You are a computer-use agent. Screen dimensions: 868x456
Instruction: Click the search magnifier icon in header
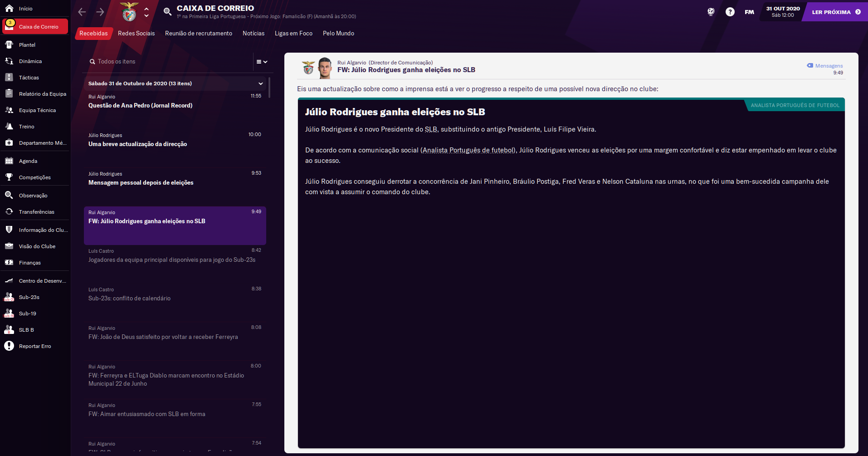pos(167,12)
